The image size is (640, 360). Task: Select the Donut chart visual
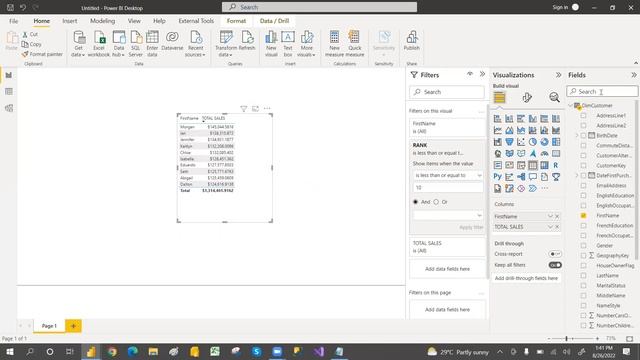click(x=544, y=142)
